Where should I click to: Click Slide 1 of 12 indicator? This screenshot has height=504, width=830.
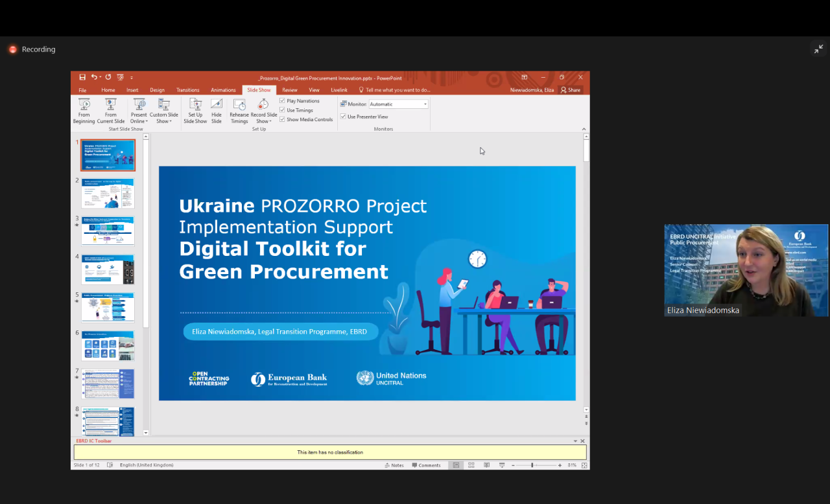(88, 465)
